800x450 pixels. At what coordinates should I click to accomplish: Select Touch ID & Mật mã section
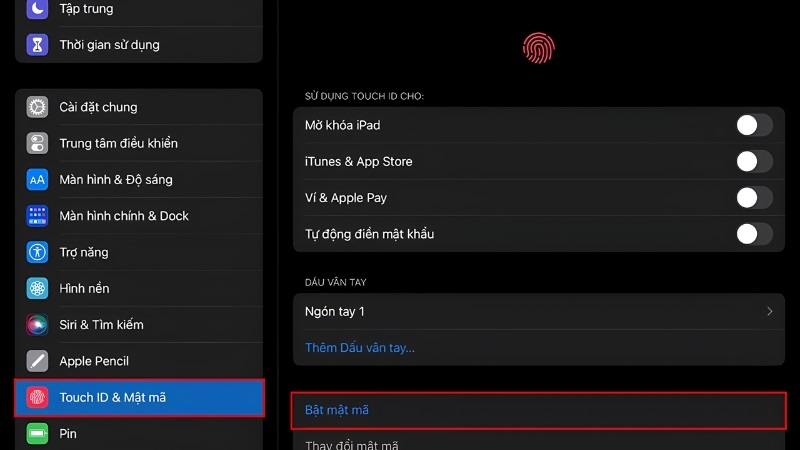click(x=139, y=397)
